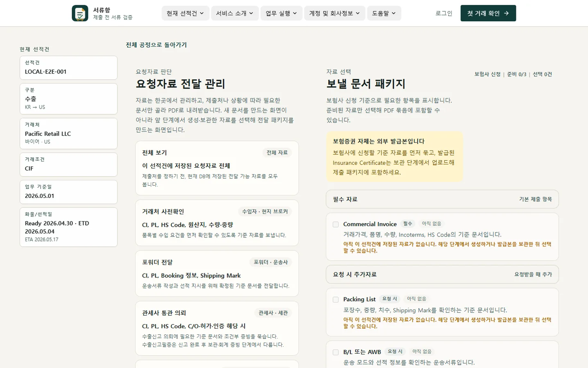Click the 요청 시 badge on Packing List
The width and height of the screenshot is (588, 368).
389,299
